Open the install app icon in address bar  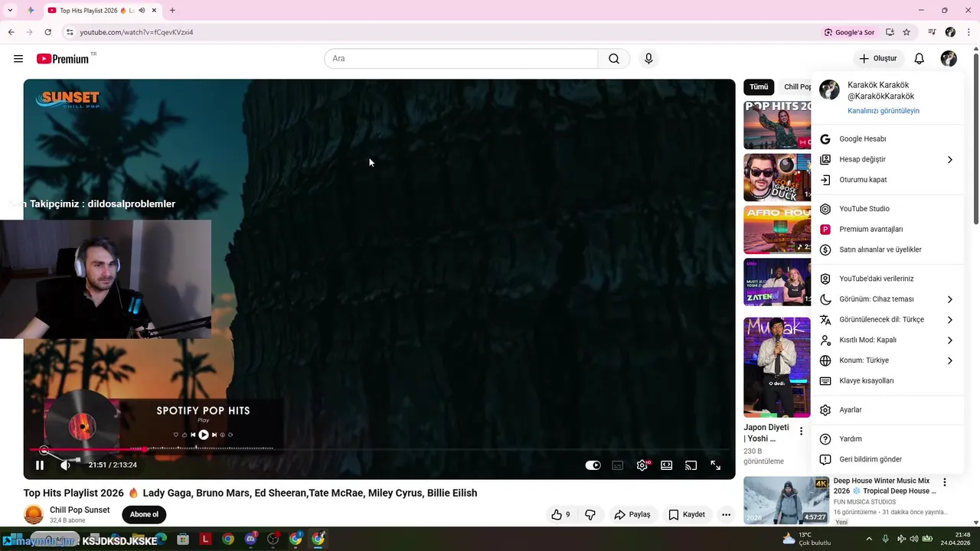tap(890, 32)
